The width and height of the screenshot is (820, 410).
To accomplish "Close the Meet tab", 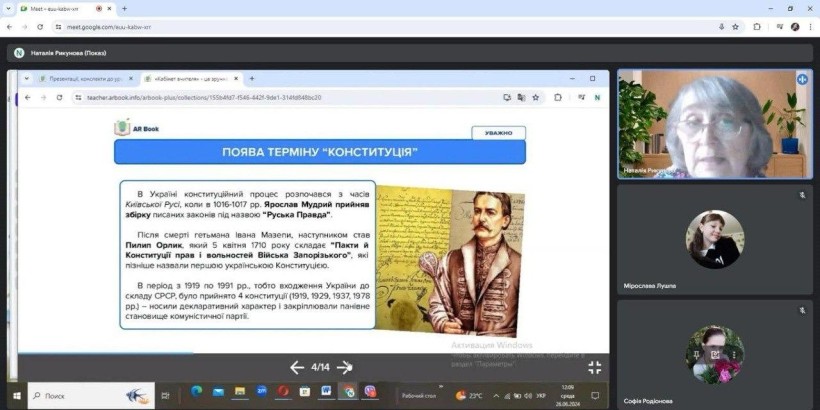I will point(111,9).
